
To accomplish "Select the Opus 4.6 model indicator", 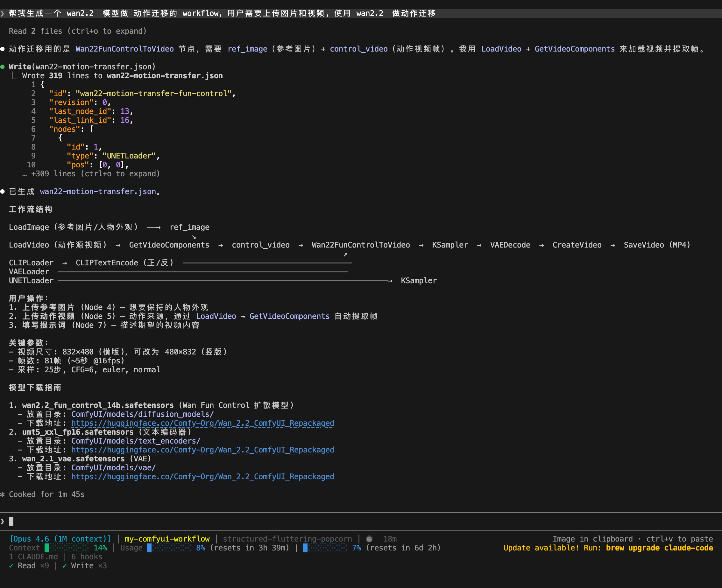I will (x=60, y=539).
